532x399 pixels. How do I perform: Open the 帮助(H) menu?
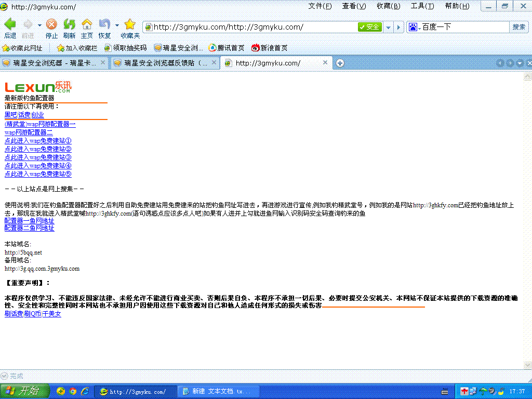pos(457,6)
